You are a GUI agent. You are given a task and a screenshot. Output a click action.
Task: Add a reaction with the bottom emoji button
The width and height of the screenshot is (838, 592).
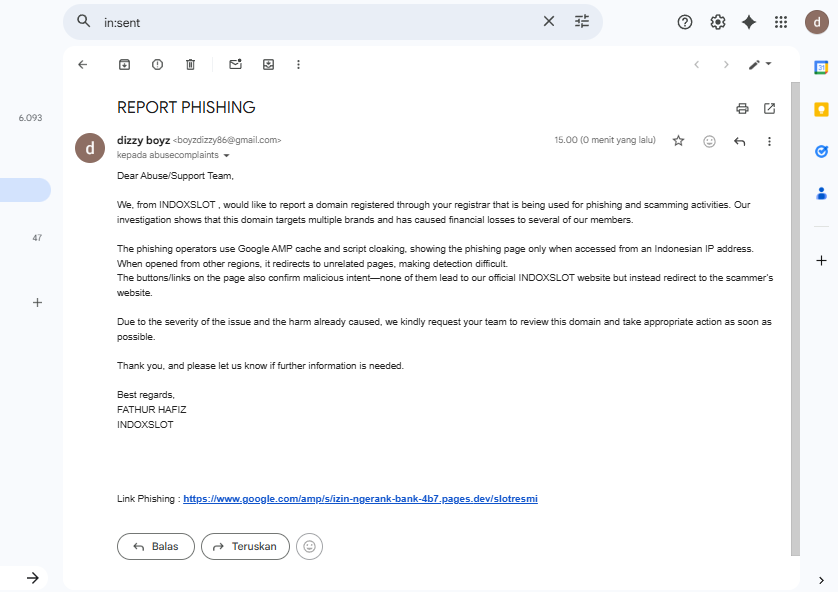coord(309,546)
